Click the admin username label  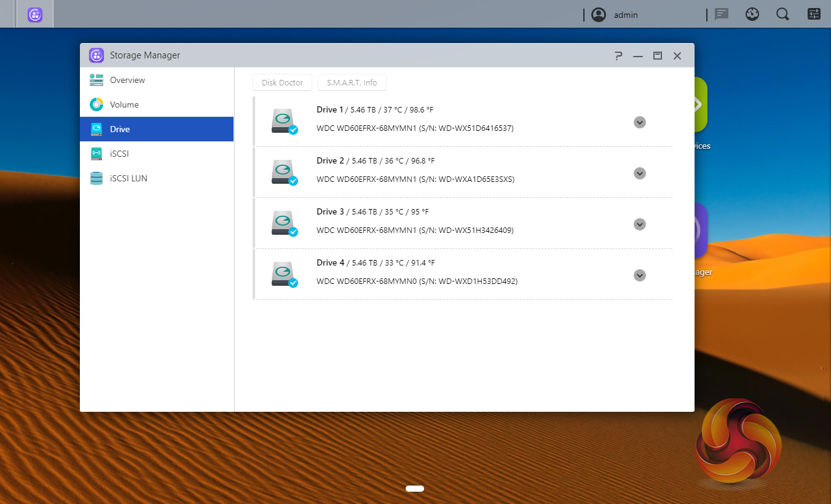click(626, 15)
